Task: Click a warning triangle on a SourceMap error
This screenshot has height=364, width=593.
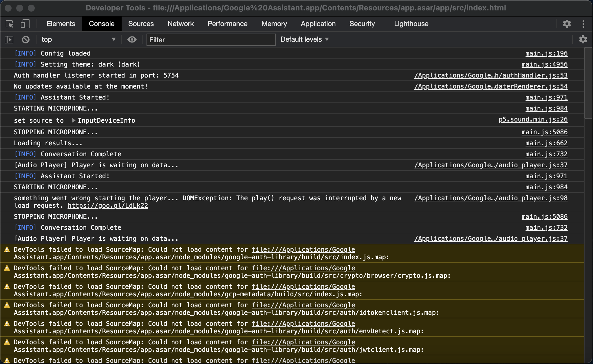Action: (x=6, y=249)
